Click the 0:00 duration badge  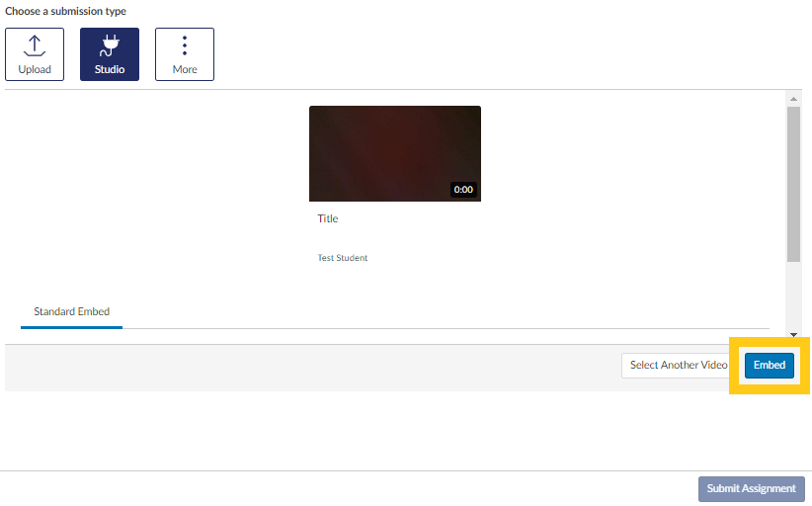point(463,189)
